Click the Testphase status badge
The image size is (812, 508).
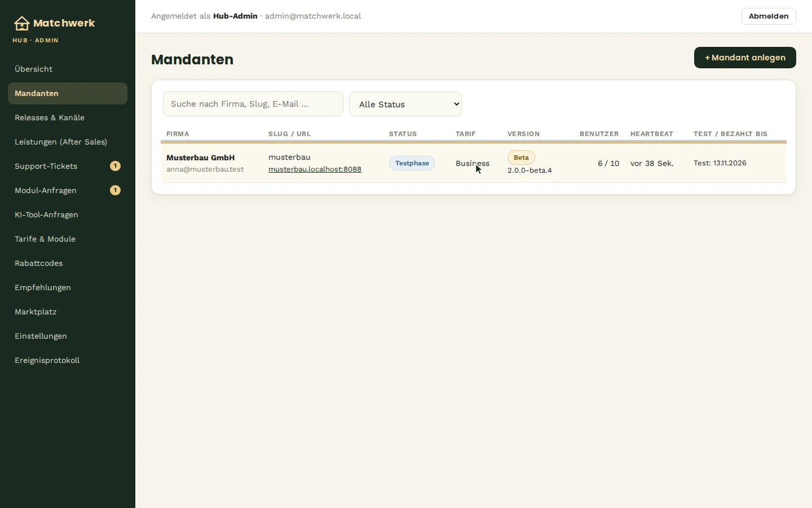[412, 163]
